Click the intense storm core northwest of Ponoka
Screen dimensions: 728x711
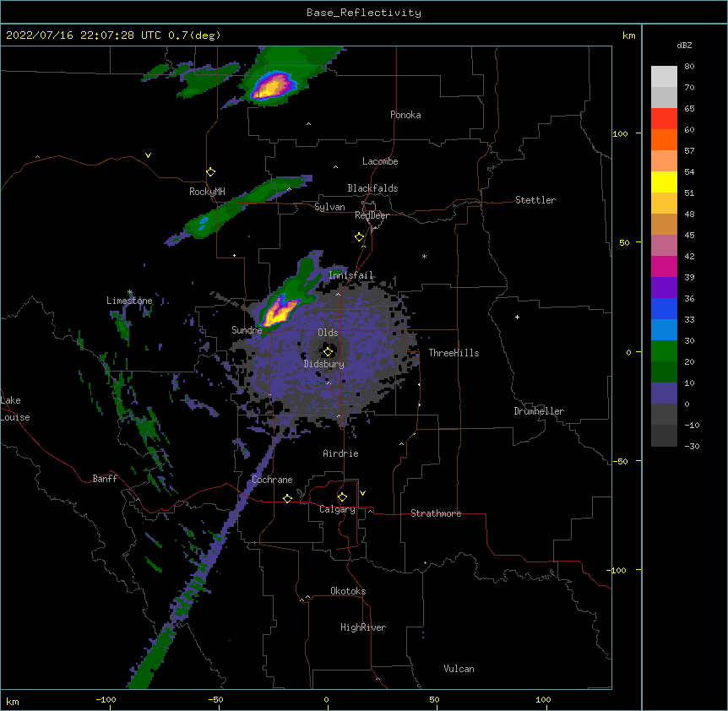click(x=274, y=85)
